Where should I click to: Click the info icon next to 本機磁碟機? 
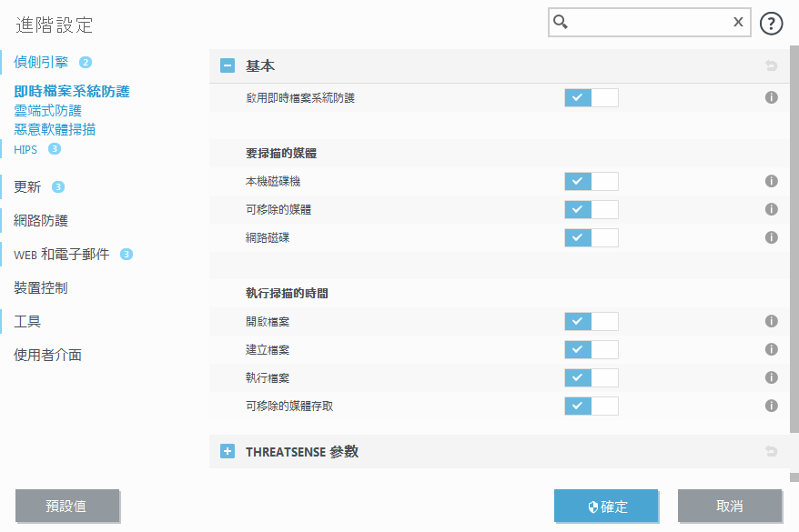pyautogui.click(x=771, y=181)
